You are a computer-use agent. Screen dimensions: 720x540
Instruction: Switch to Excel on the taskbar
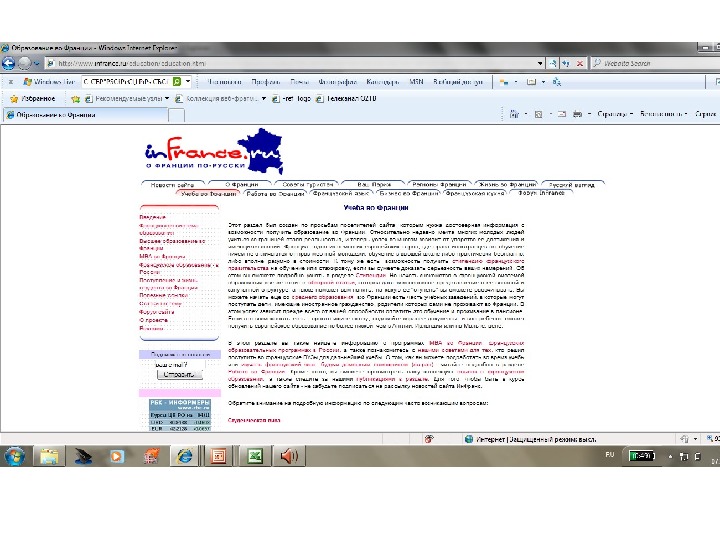[x=255, y=456]
